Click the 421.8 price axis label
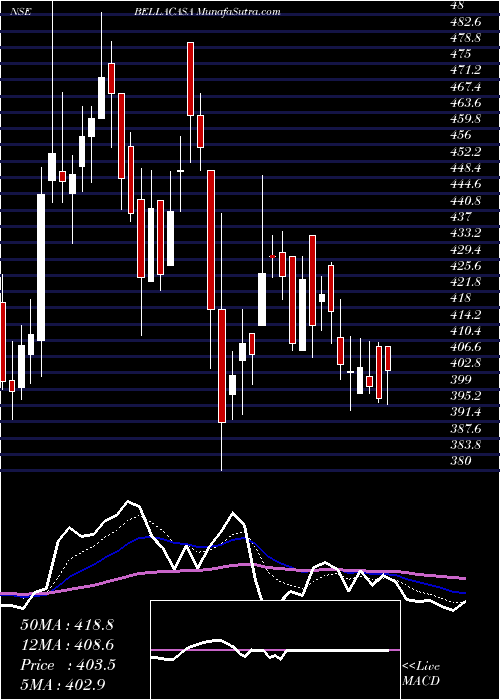The image size is (500, 700). point(467,282)
